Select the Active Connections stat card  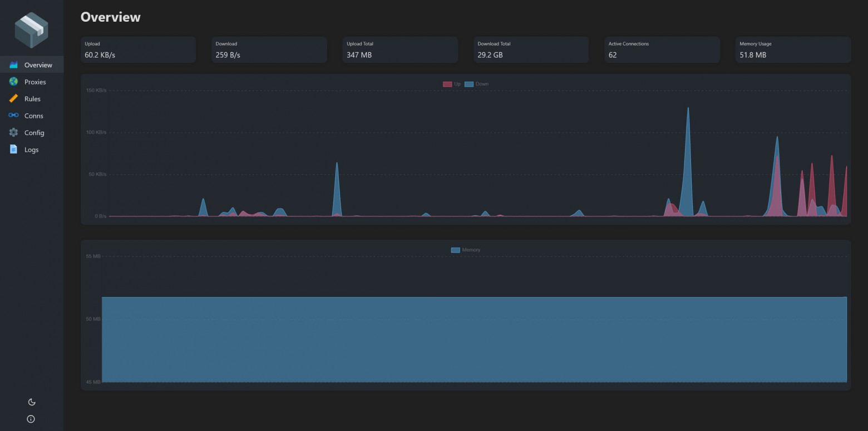point(661,49)
